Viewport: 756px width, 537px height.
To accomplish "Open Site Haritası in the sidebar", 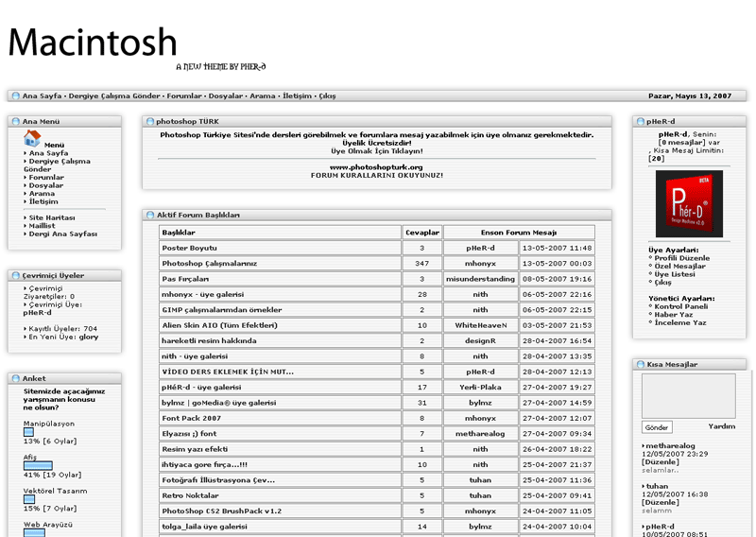I will pyautogui.click(x=52, y=218).
